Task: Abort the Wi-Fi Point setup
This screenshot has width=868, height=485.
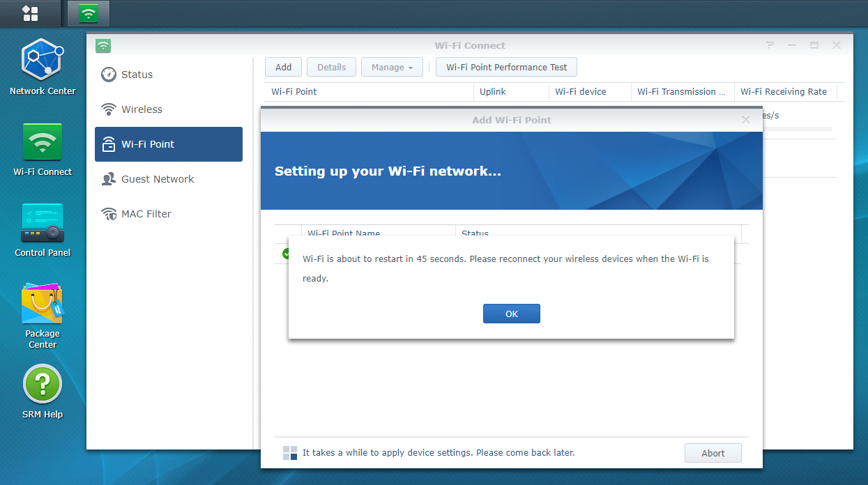Action: (713, 453)
